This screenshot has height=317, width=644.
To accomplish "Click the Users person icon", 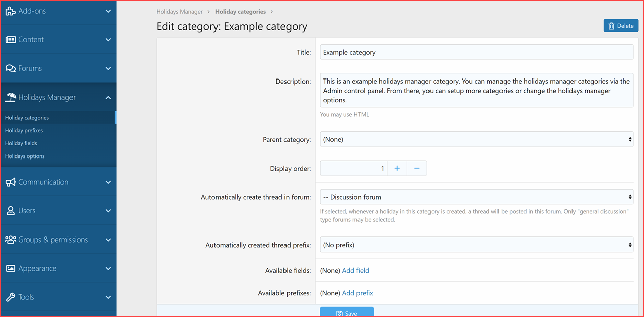I will [10, 211].
